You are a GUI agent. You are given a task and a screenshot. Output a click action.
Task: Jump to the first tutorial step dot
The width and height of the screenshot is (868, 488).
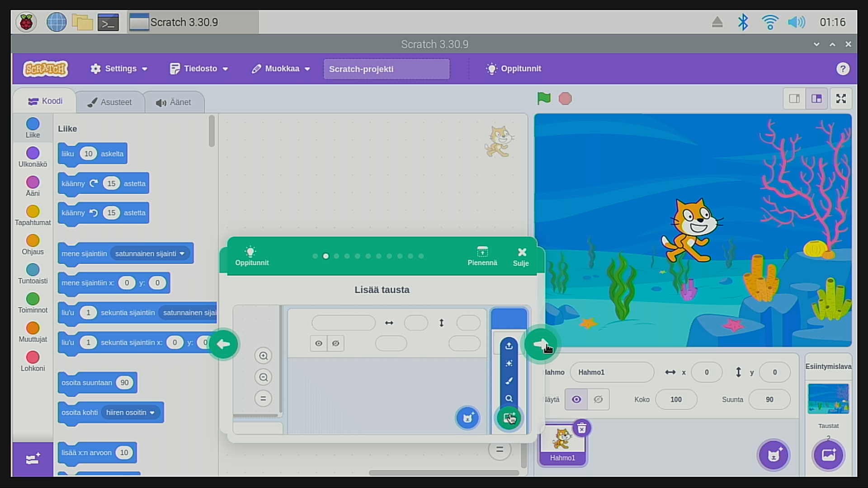[x=315, y=256]
